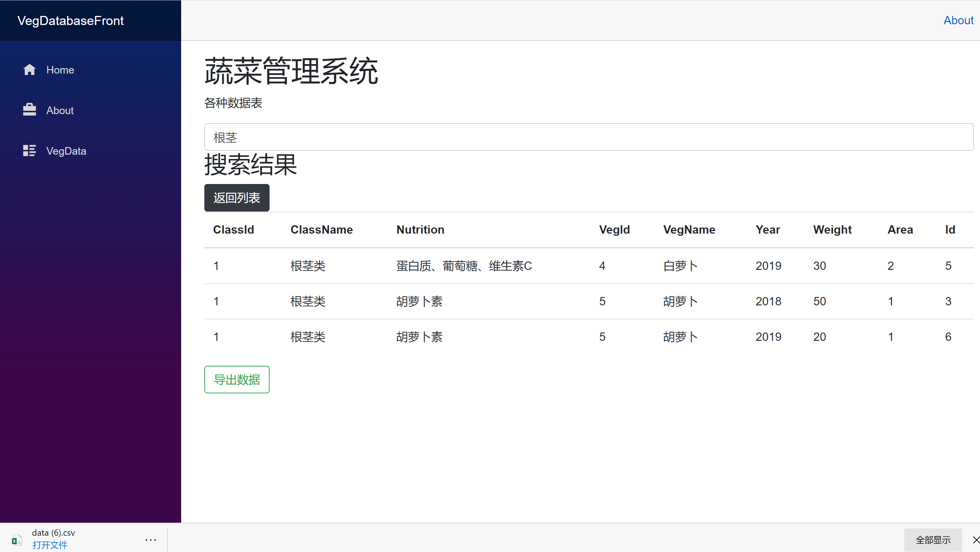Viewport: 980px width, 552px height.
Task: Open more options for the downloaded file
Action: 151,540
